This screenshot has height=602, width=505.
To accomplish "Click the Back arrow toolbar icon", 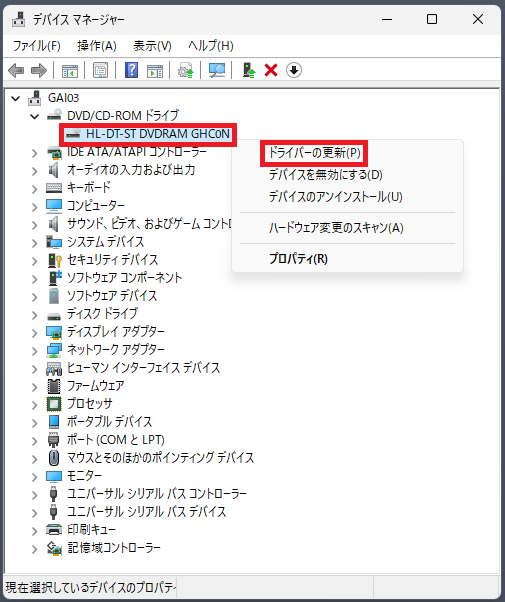I will [x=16, y=71].
